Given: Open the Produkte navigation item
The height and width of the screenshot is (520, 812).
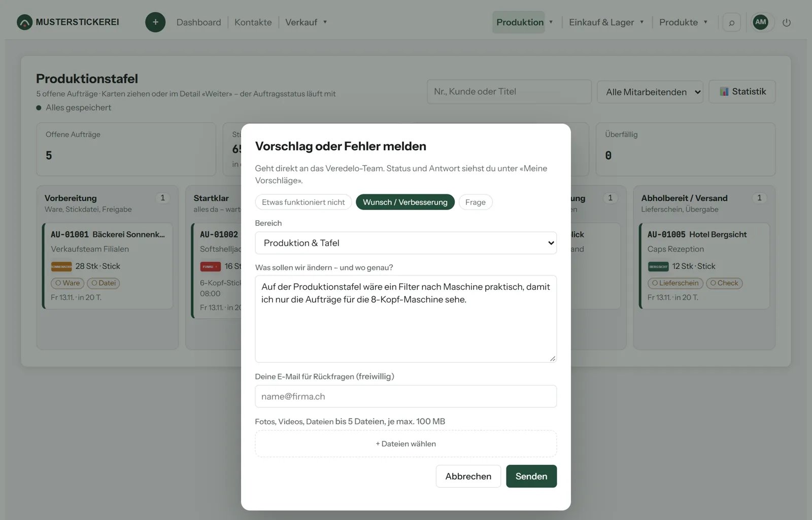Looking at the screenshot, I should 679,22.
